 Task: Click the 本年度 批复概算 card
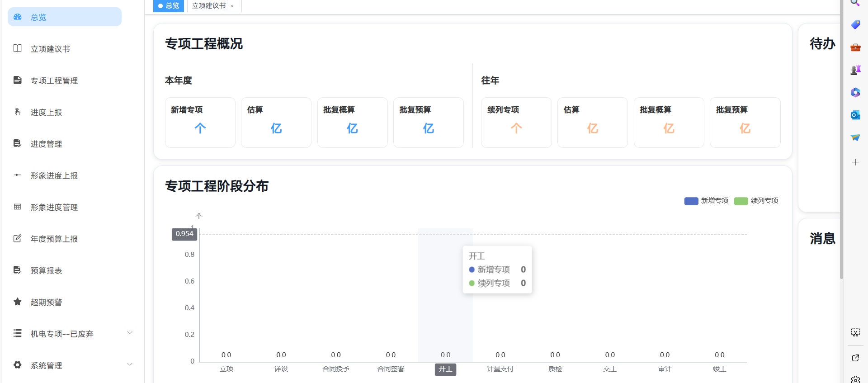[x=352, y=123]
